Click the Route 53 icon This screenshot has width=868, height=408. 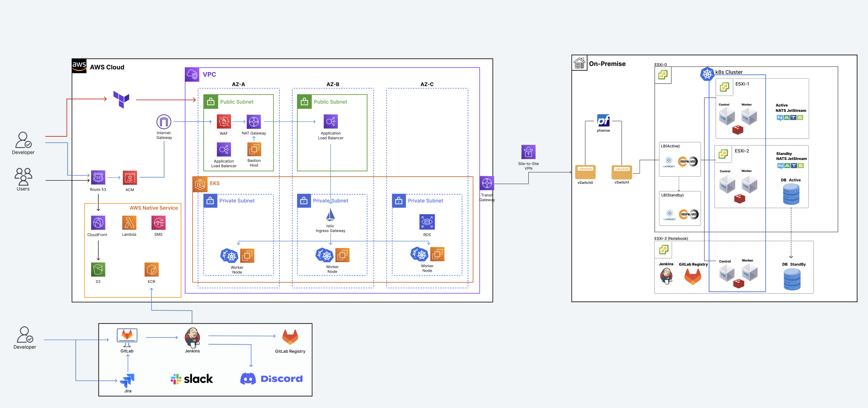(x=98, y=177)
